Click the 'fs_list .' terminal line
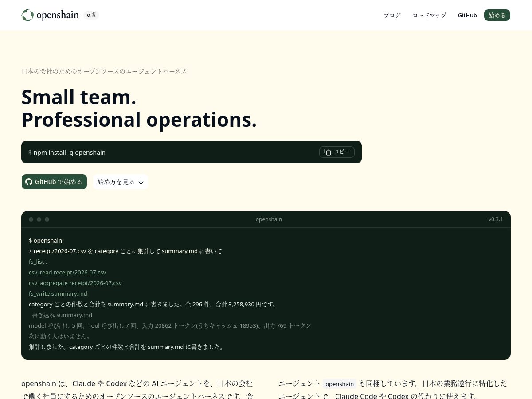This screenshot has width=532, height=399. pos(38,262)
